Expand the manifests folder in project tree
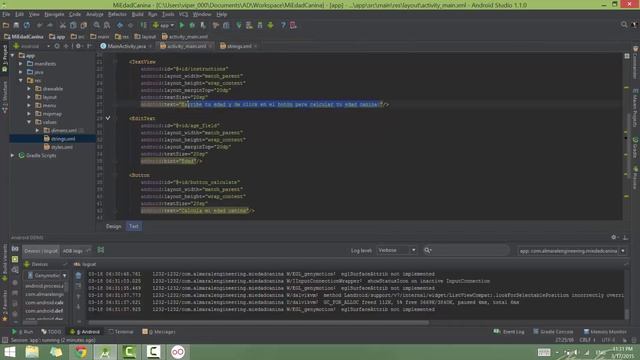The height and width of the screenshot is (360, 640). [x=21, y=64]
